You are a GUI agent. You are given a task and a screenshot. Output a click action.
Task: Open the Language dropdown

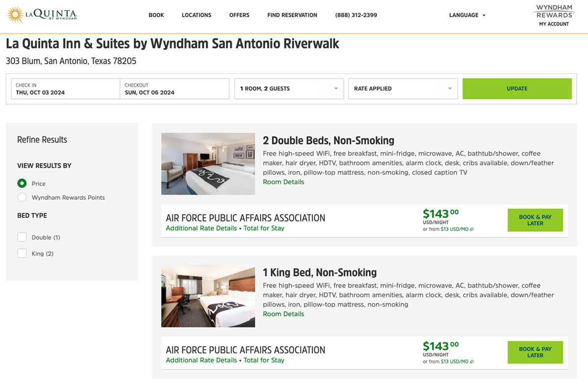pyautogui.click(x=467, y=15)
